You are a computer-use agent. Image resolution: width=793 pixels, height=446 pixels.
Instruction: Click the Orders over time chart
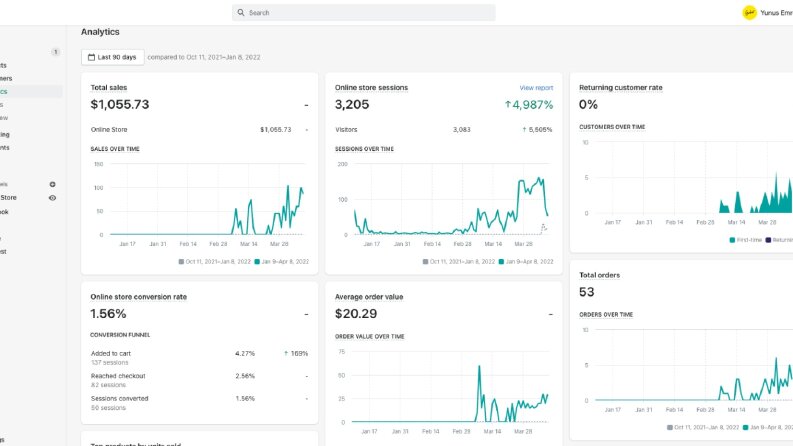click(x=686, y=370)
